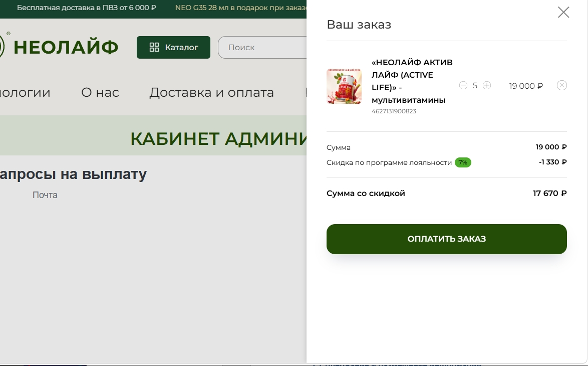The height and width of the screenshot is (366, 588).
Task: Remove Active Life item from cart
Action: click(562, 86)
